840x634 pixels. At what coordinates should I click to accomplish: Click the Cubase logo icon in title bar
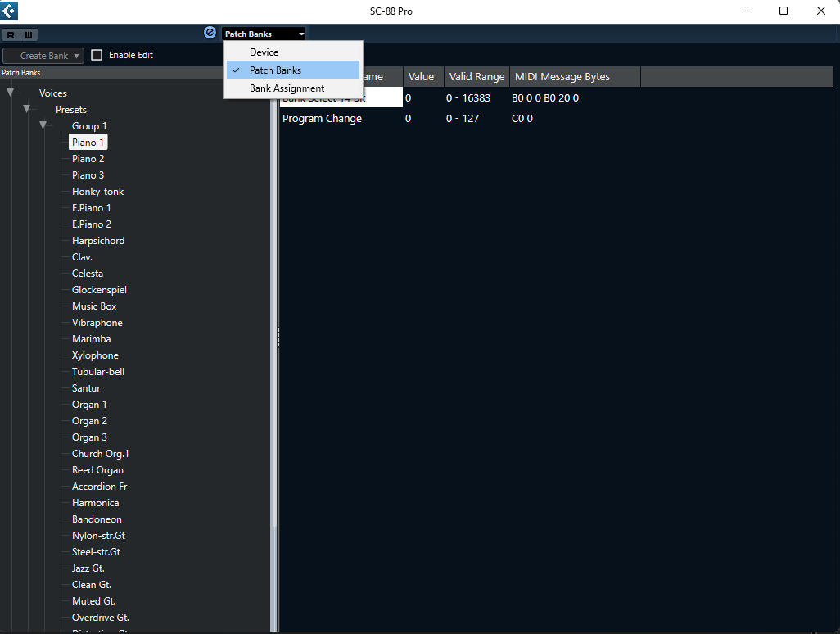point(9,11)
